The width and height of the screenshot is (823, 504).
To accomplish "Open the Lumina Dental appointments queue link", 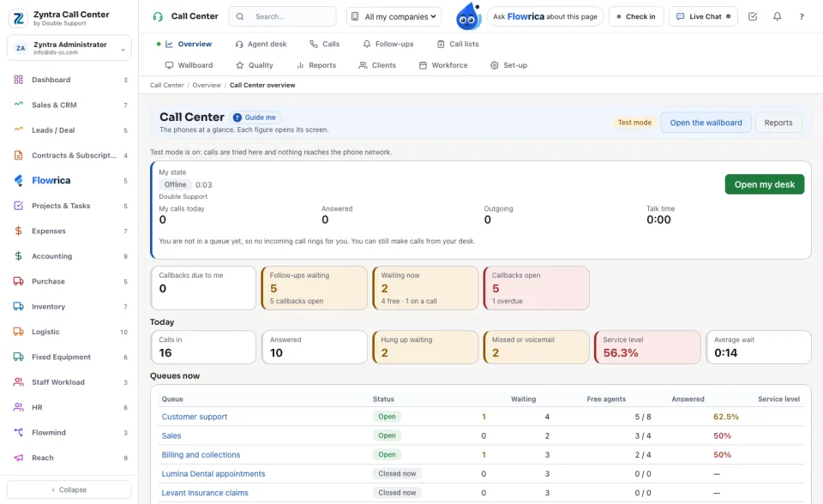I will pyautogui.click(x=213, y=473).
